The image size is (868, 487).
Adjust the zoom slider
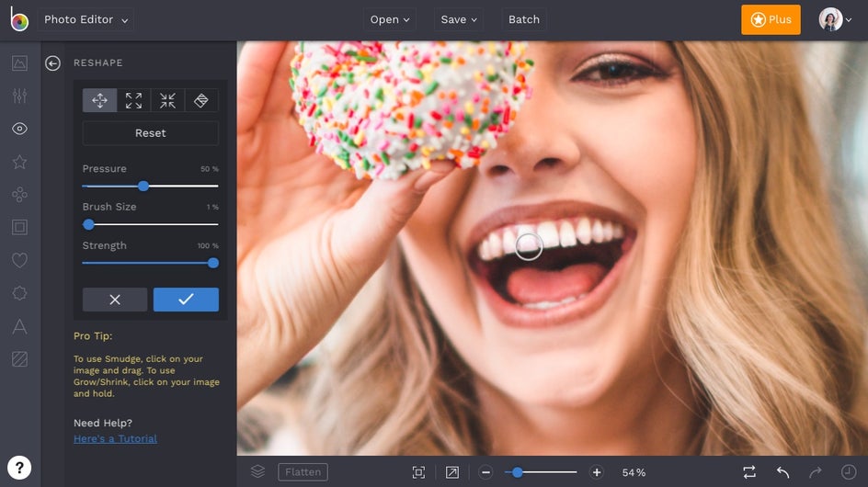pyautogui.click(x=518, y=472)
